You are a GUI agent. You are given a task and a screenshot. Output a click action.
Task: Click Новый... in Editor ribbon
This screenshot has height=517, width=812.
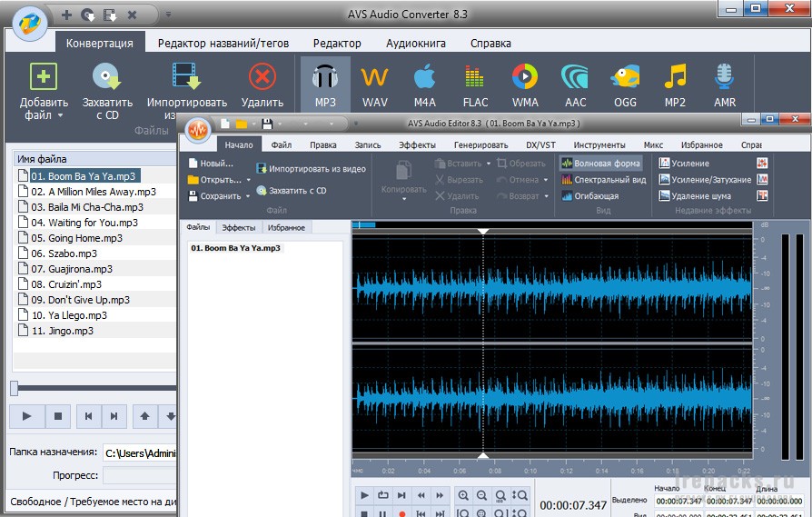tap(211, 164)
